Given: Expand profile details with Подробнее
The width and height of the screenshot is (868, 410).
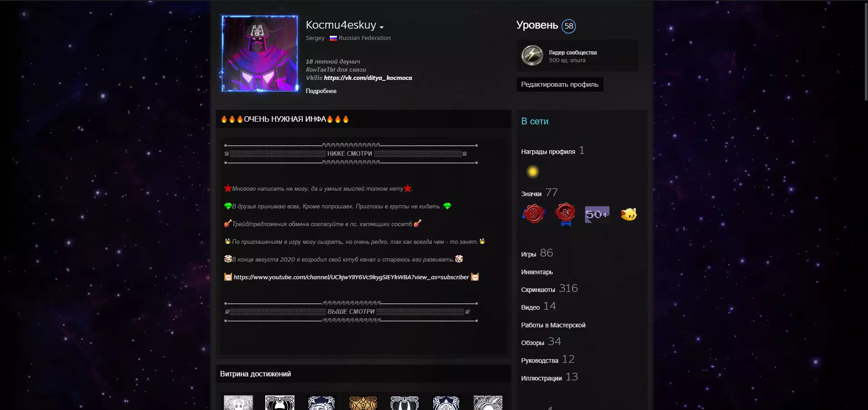Looking at the screenshot, I should coord(321,91).
